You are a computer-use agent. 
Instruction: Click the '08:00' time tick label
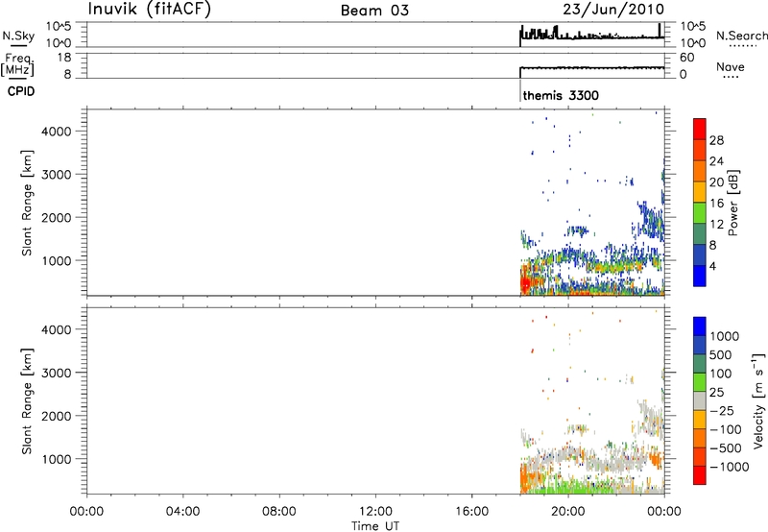click(279, 512)
